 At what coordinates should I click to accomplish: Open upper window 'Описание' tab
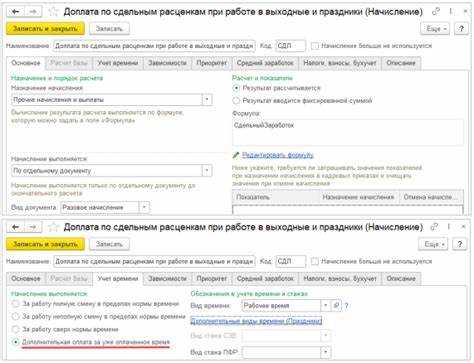[x=401, y=63]
